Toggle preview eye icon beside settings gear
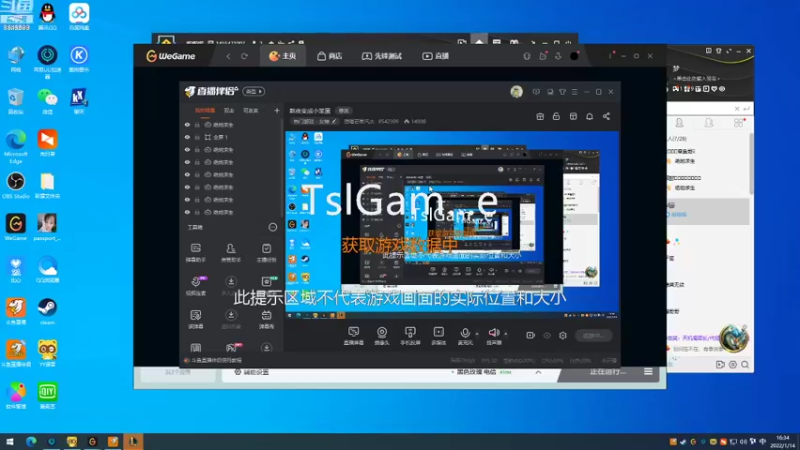Viewport: 800px width, 450px height. tap(547, 335)
